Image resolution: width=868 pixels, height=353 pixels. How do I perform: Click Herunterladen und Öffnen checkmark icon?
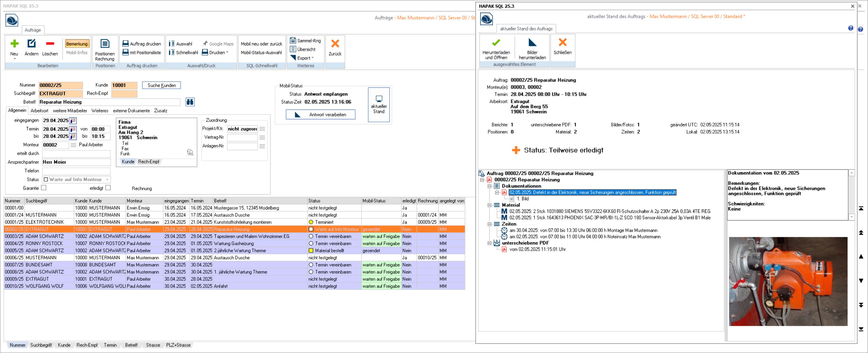[x=496, y=43]
